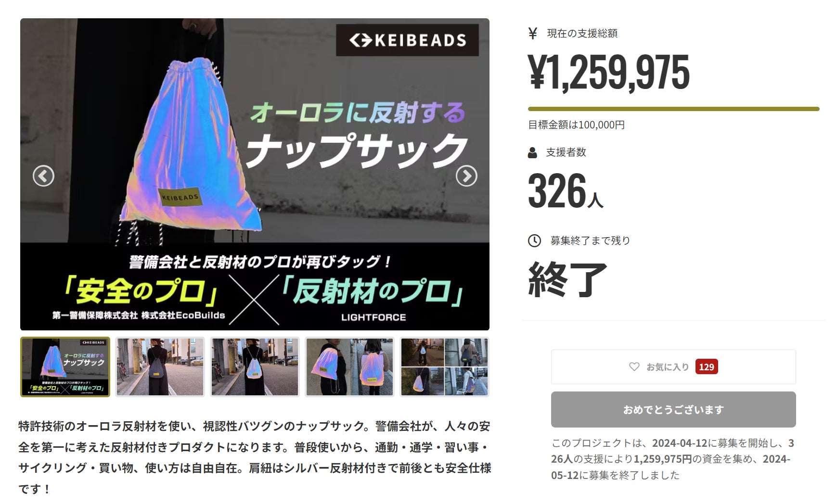Select fifth thumbnail with four-photo collage
The height and width of the screenshot is (504, 837).
pyautogui.click(x=444, y=367)
